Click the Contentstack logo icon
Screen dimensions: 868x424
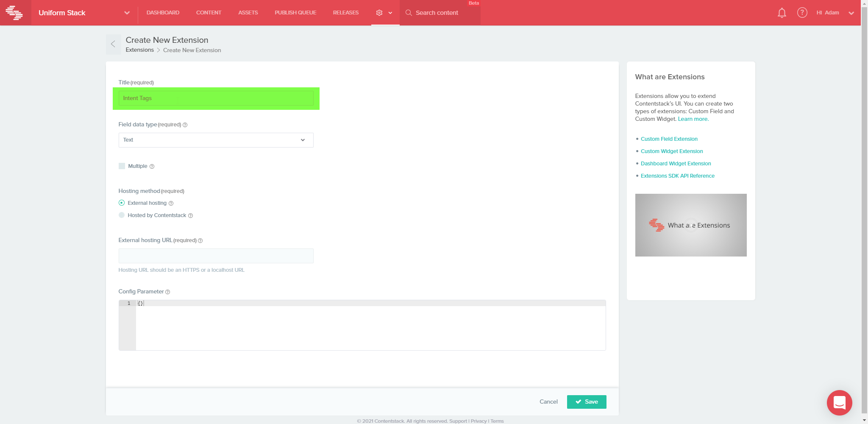click(14, 13)
